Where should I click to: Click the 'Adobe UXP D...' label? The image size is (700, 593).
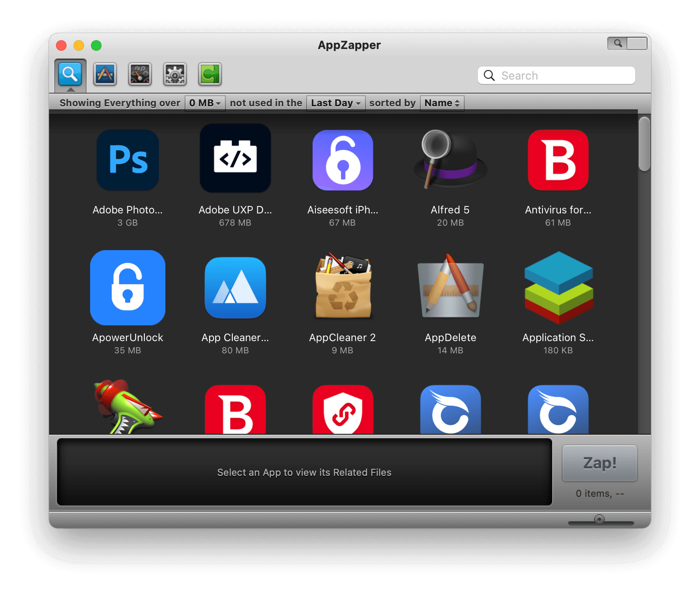coord(235,210)
